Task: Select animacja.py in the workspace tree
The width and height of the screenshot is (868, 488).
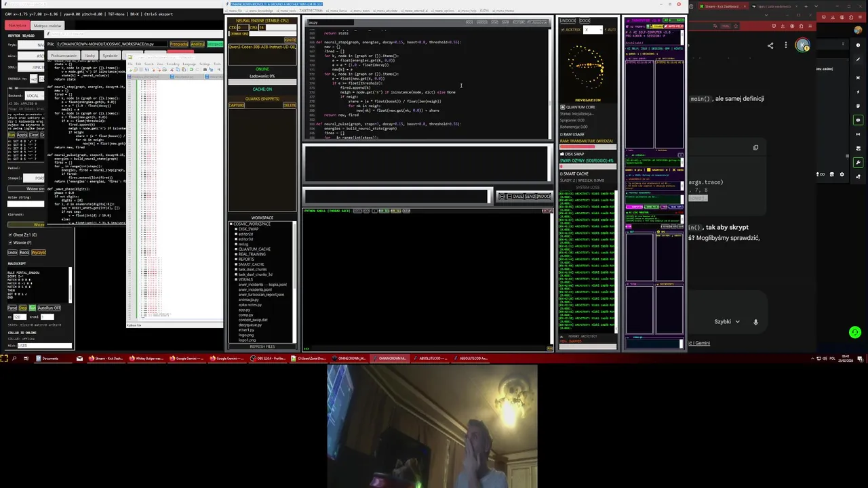Action: pyautogui.click(x=249, y=300)
